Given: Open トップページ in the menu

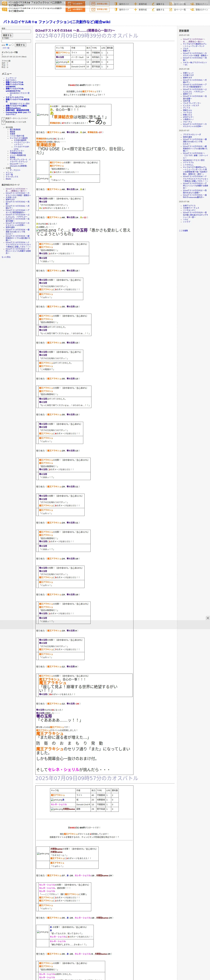Looking at the screenshot, I should tap(11, 78).
